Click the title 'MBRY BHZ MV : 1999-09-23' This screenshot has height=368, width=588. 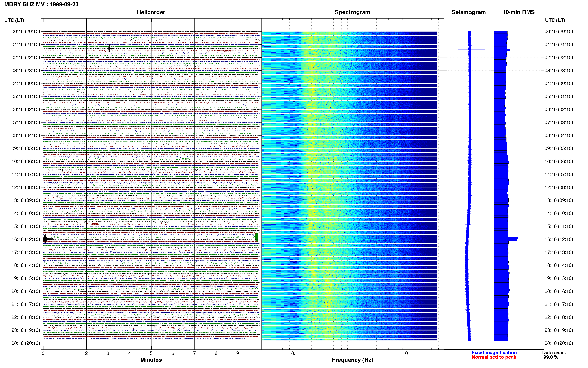41,4
